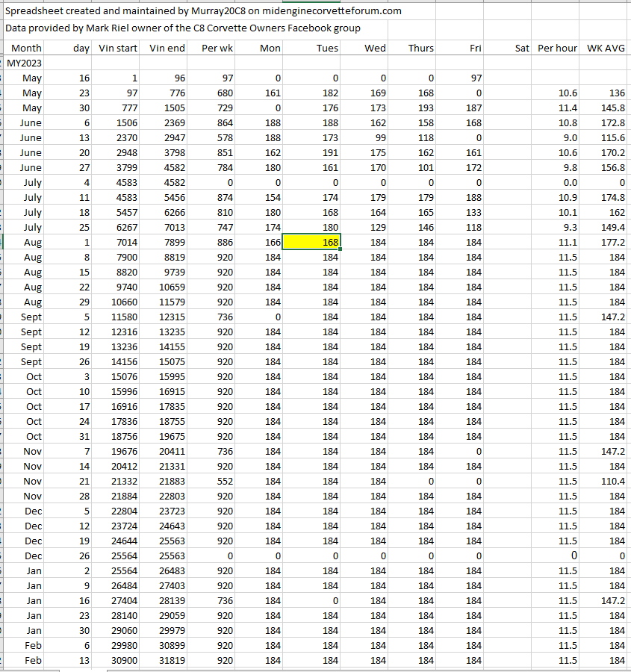Select Vin end cell containing 31819
Viewport: 631px width, 672px height.
pos(167,660)
